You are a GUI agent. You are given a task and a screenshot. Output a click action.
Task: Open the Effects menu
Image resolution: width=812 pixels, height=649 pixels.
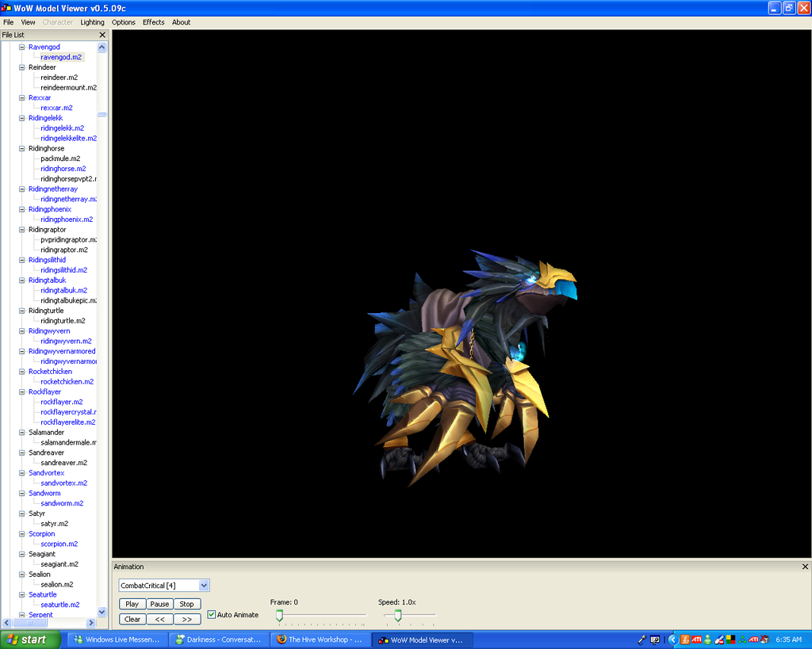[153, 22]
